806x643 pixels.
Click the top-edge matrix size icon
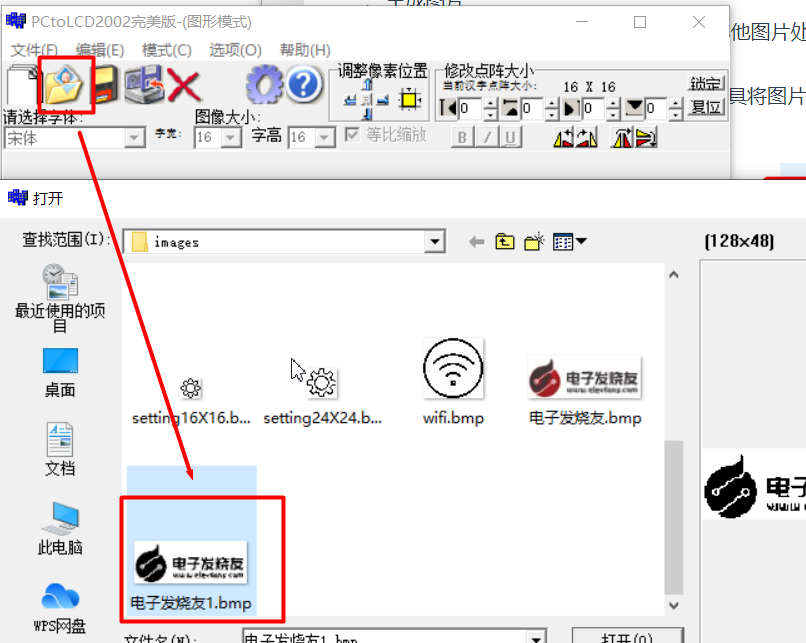point(510,108)
